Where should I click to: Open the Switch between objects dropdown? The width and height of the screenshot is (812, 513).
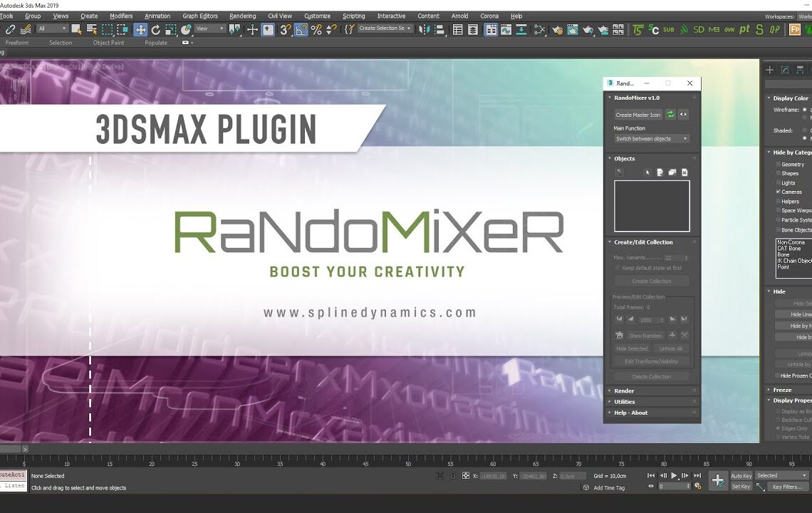tap(652, 139)
